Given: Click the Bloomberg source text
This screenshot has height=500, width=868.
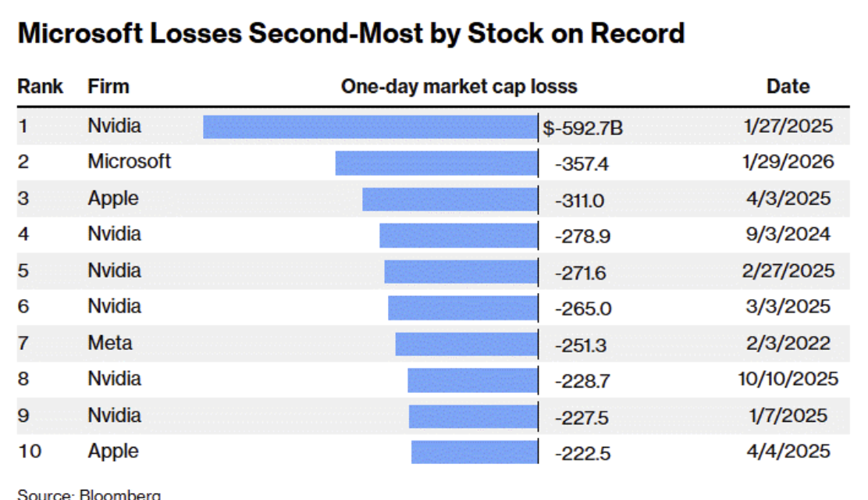Looking at the screenshot, I should click(x=89, y=495).
